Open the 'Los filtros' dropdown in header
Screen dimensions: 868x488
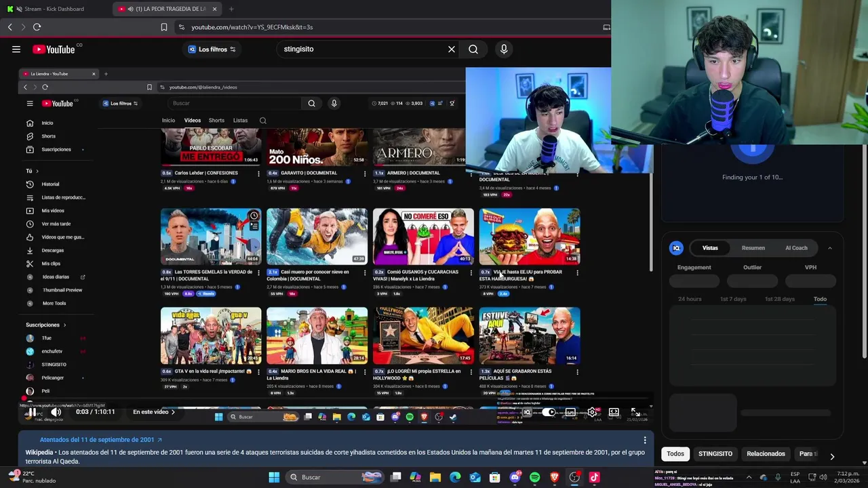[x=212, y=49]
